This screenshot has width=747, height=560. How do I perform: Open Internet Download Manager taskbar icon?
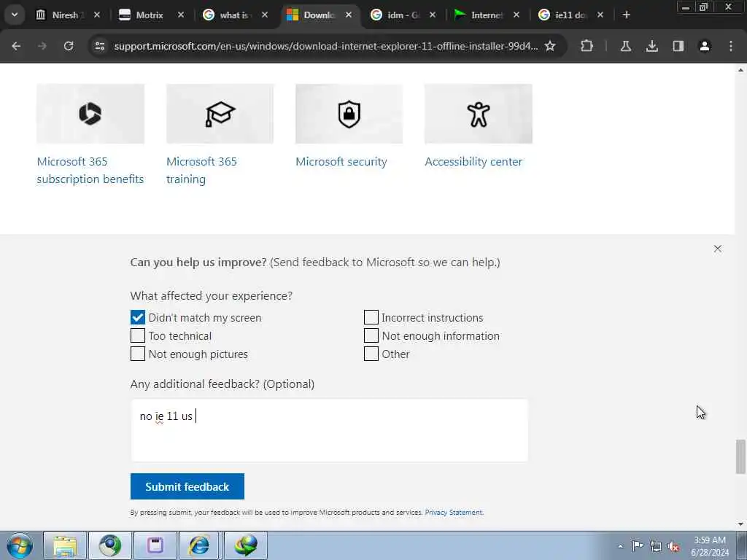245,545
